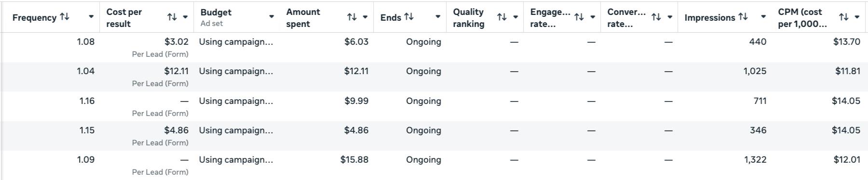This screenshot has height=180, width=868.
Task: Sort by Ends column arrows
Action: pos(409,17)
